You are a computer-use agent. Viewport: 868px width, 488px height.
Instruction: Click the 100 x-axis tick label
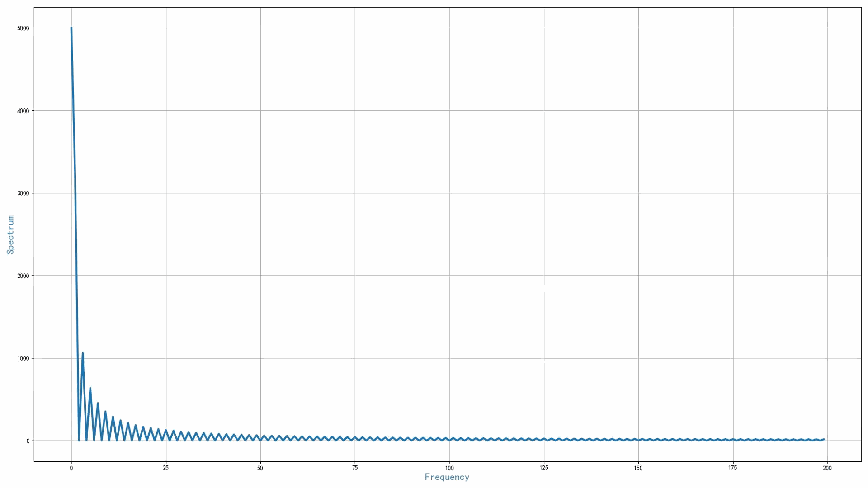(449, 468)
